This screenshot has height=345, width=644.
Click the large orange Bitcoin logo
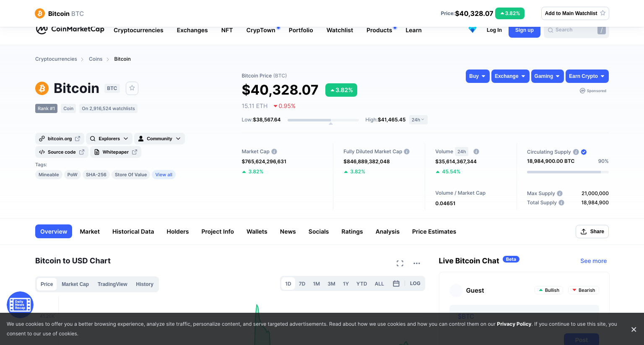(x=42, y=88)
